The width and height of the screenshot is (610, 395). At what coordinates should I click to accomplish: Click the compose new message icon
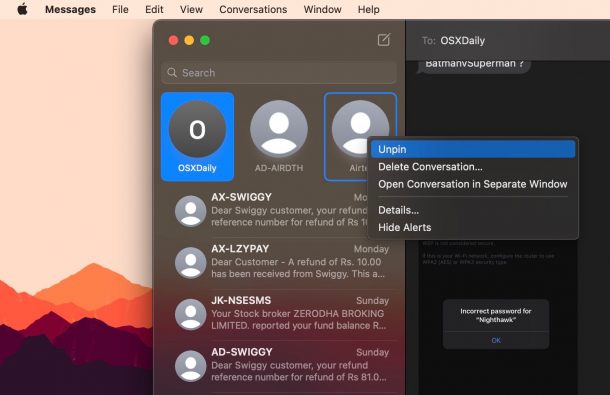(x=384, y=40)
